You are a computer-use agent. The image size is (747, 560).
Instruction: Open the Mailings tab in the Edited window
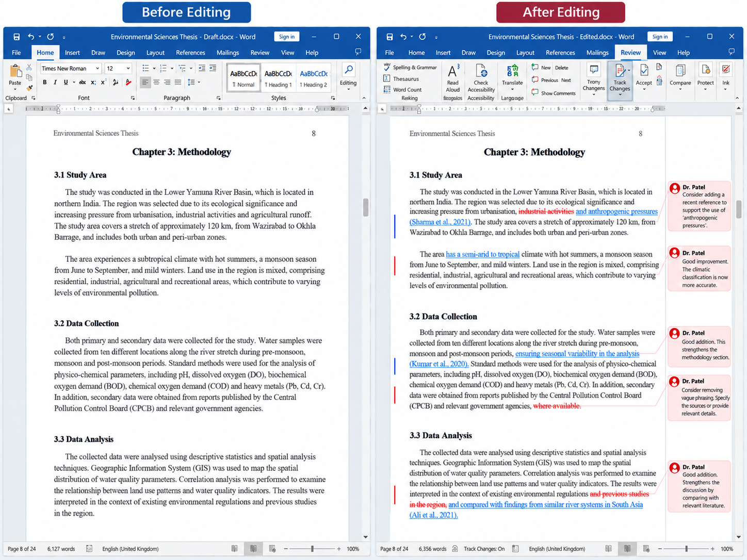597,53
